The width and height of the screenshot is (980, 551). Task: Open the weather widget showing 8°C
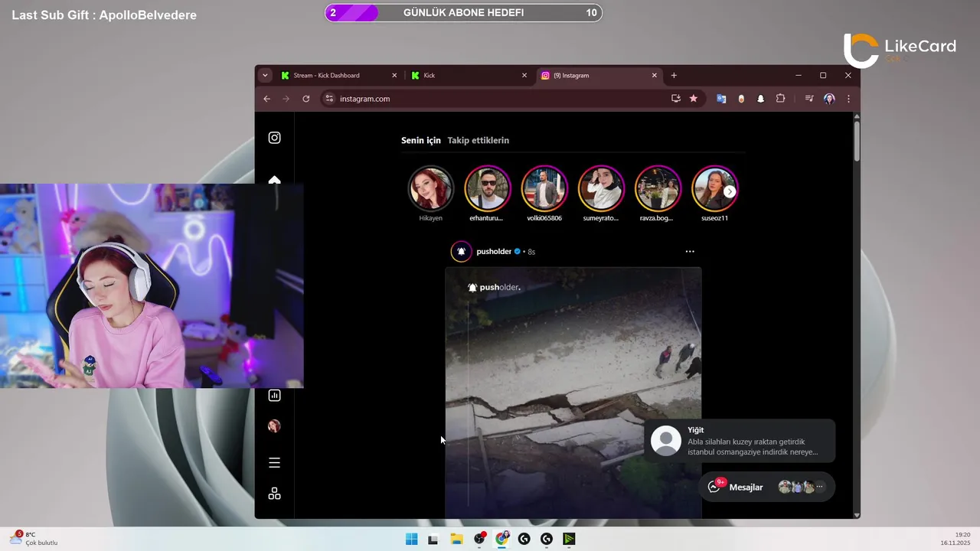[x=34, y=539]
